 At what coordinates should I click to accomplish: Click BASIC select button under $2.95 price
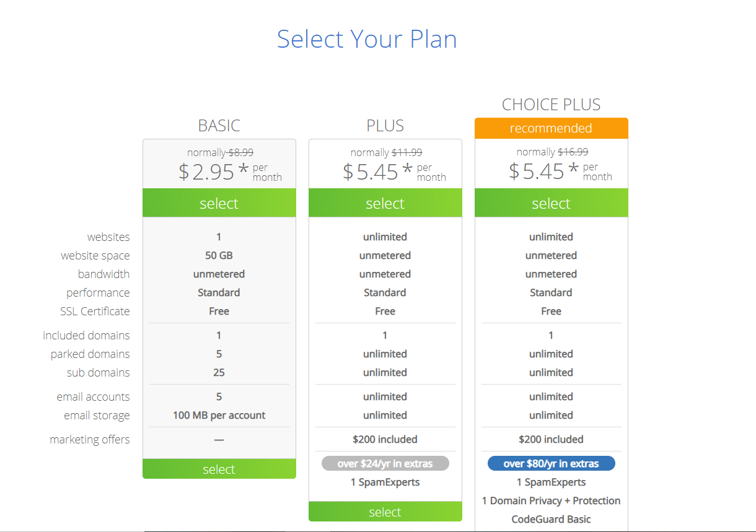219,203
